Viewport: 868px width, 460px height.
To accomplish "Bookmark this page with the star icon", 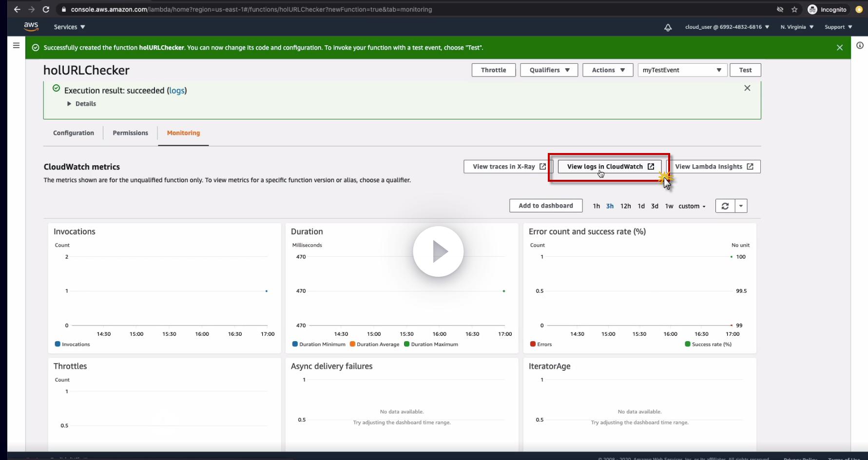I will pos(794,9).
